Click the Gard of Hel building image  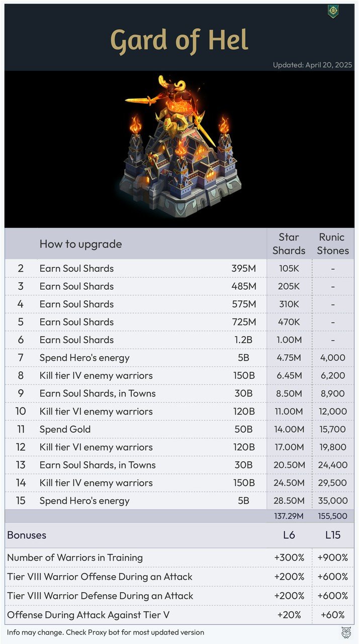[x=179, y=147]
